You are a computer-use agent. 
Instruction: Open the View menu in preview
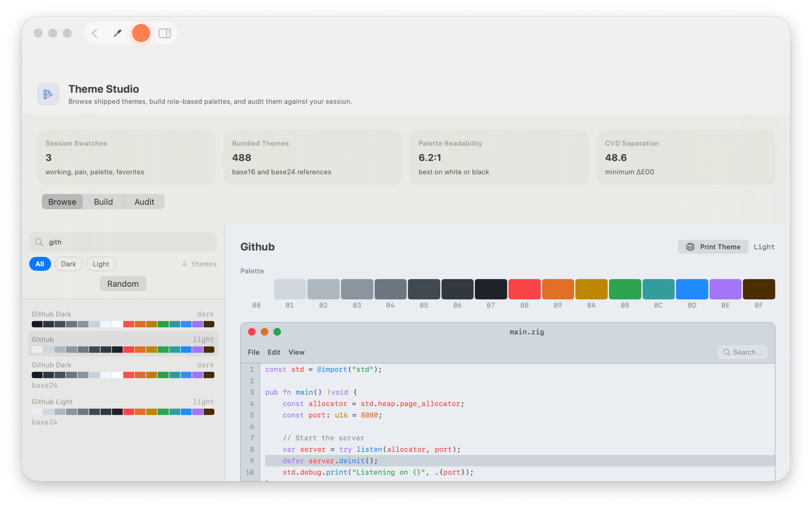click(296, 352)
